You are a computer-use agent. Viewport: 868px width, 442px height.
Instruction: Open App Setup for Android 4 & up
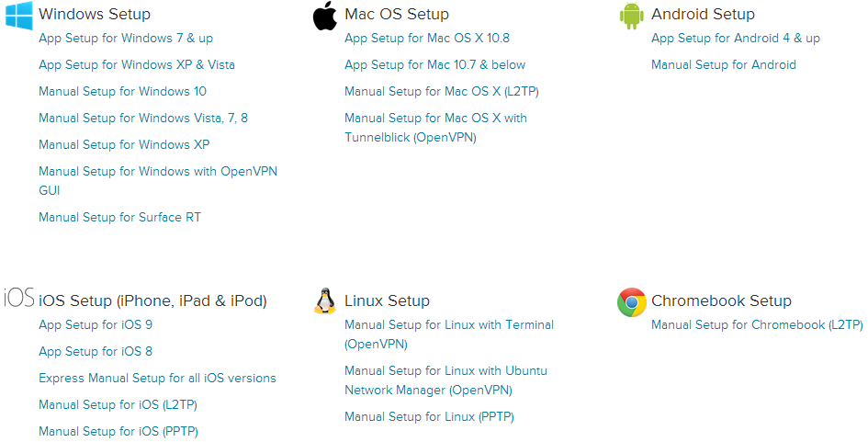(x=736, y=39)
